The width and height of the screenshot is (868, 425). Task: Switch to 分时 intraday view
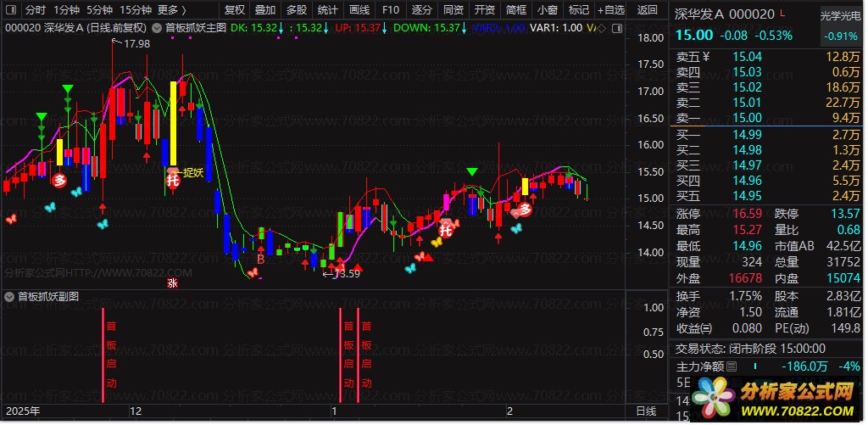coord(36,9)
